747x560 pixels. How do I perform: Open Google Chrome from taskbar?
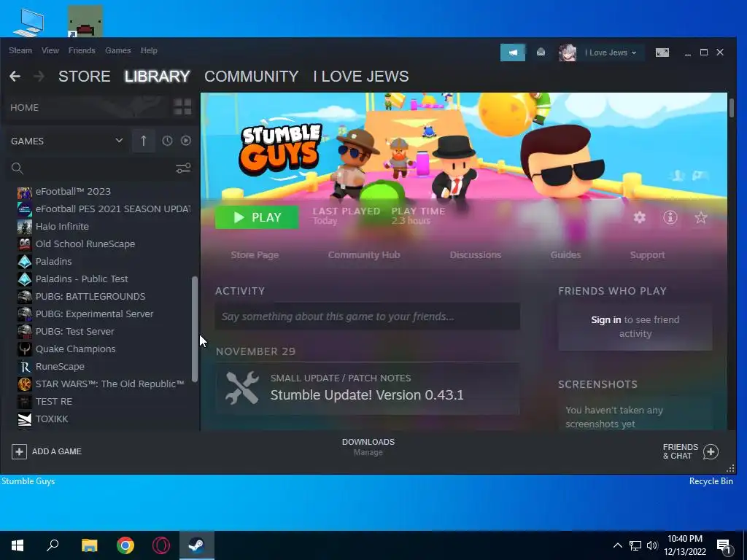tap(125, 545)
